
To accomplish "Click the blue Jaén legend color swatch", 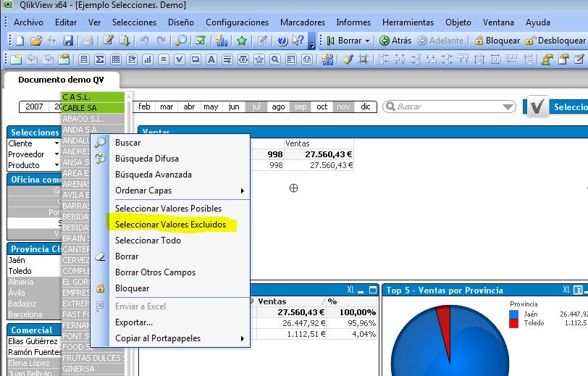I will [514, 314].
